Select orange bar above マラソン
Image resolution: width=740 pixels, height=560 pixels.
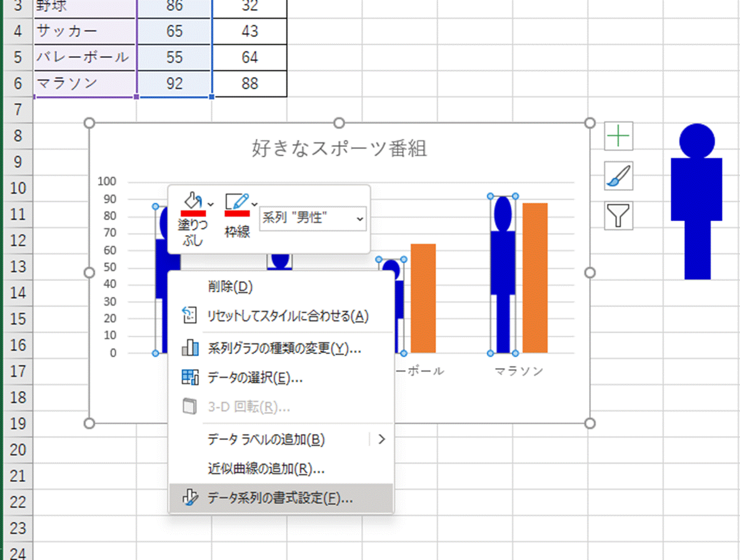point(535,278)
